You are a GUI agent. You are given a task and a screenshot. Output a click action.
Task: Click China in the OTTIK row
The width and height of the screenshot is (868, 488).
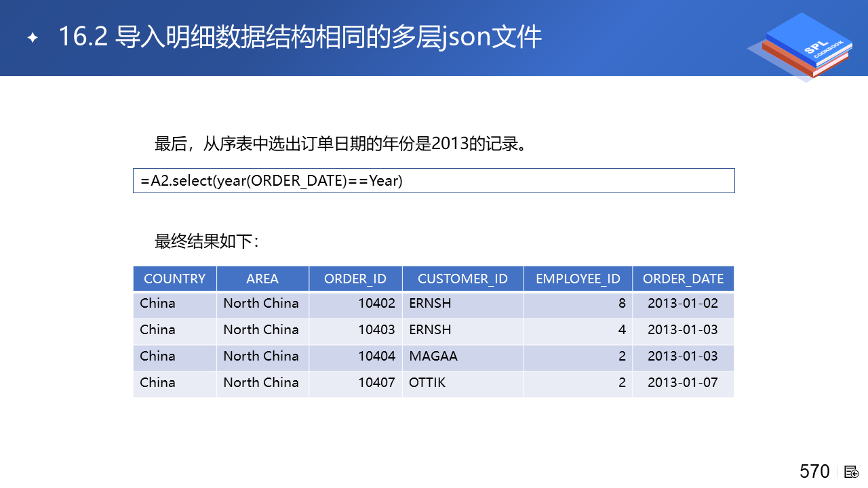click(x=157, y=382)
